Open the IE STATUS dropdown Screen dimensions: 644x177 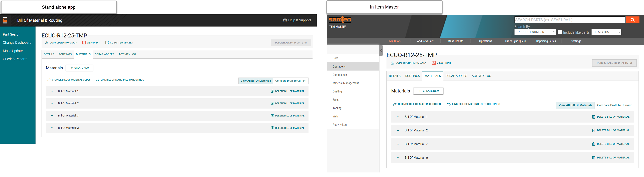tap(606, 32)
